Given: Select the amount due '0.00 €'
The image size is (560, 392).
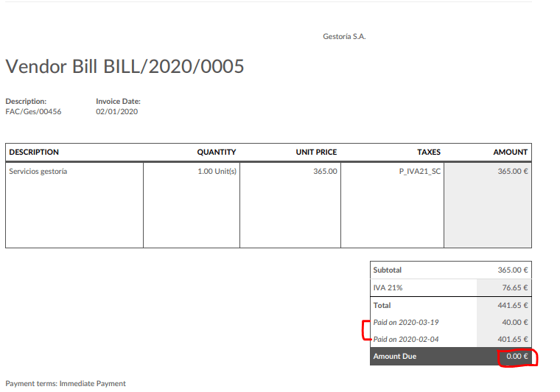Looking at the screenshot, I should pos(517,357).
